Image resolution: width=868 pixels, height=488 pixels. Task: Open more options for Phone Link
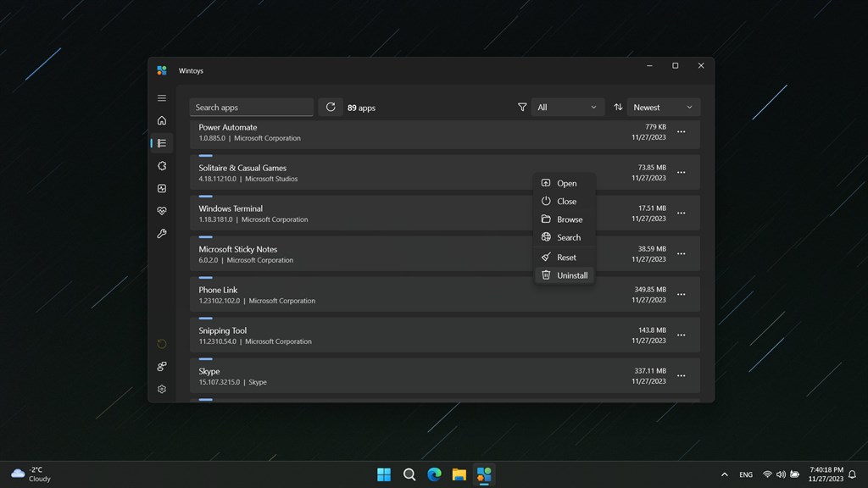click(x=682, y=294)
